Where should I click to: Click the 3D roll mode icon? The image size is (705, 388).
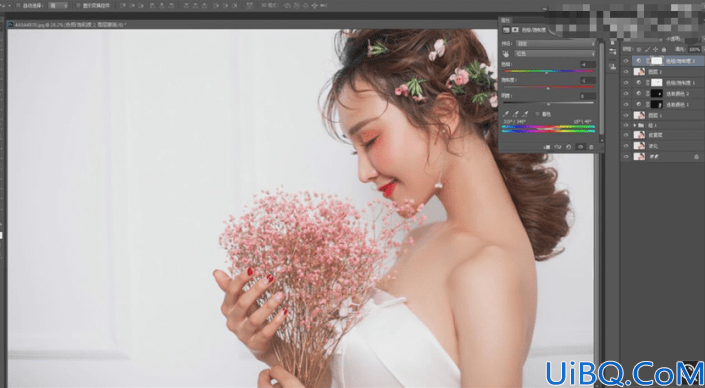click(x=297, y=5)
